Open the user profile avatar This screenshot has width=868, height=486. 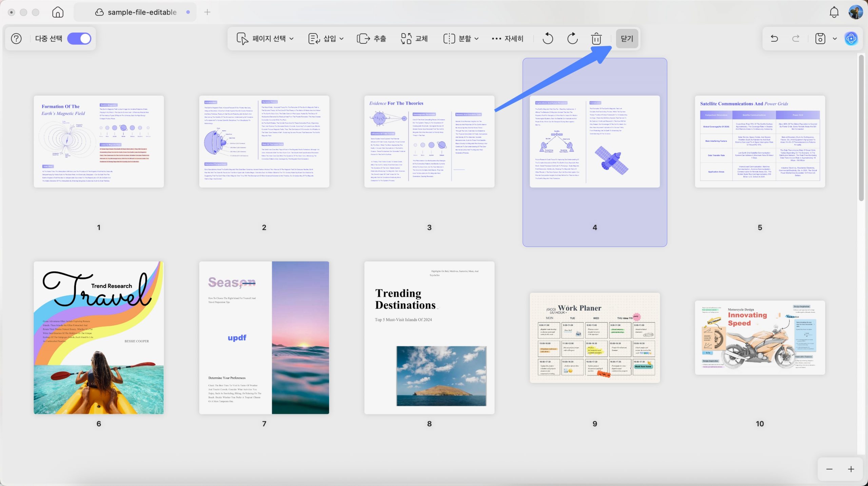pos(856,12)
